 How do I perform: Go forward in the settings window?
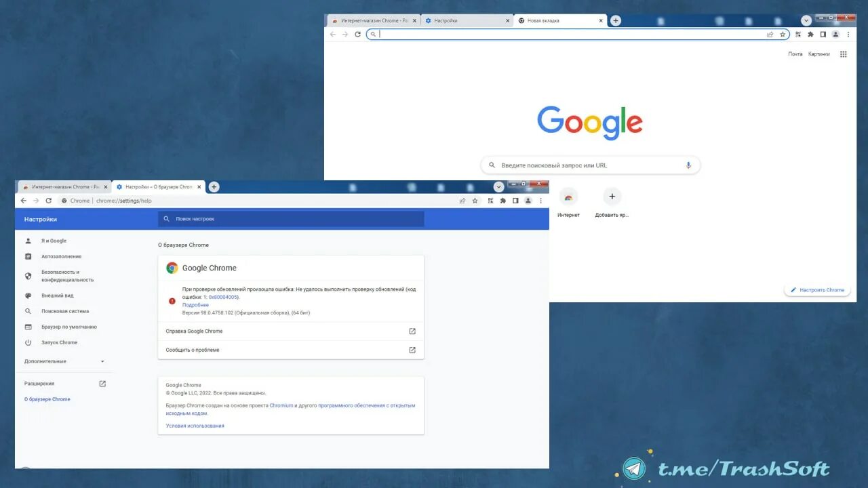coord(36,201)
